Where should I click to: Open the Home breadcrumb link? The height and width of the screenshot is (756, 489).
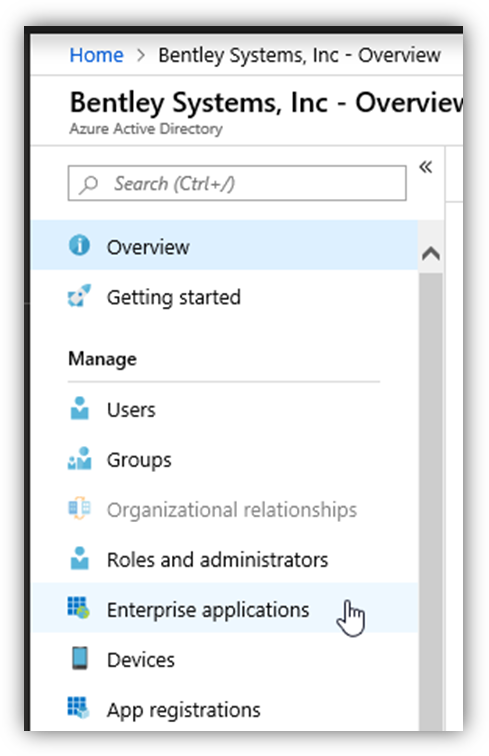click(96, 55)
